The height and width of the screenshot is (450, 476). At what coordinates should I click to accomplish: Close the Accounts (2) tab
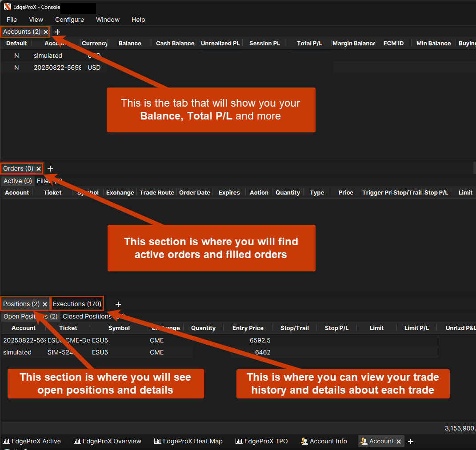point(45,32)
